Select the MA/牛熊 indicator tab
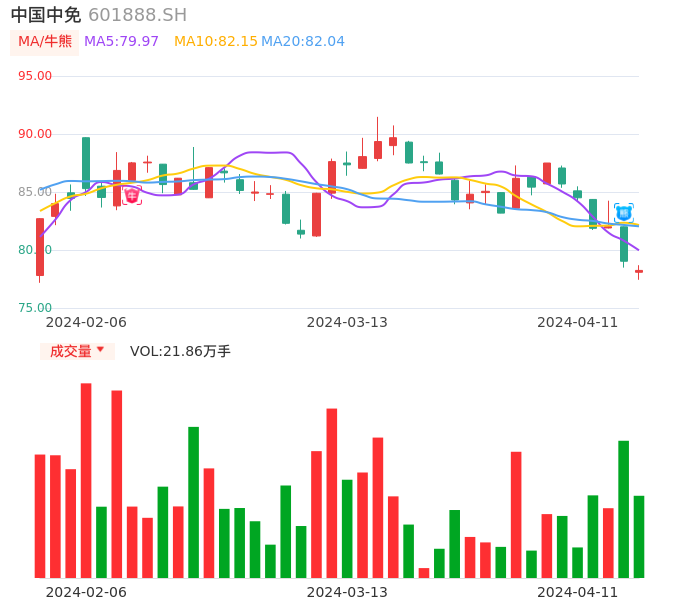The width and height of the screenshot is (686, 606). pyautogui.click(x=45, y=42)
